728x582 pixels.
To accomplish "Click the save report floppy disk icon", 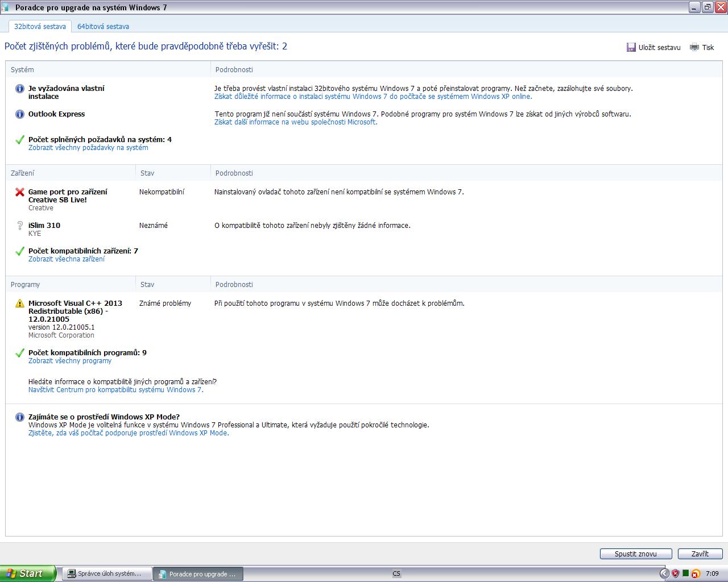I will tap(631, 47).
